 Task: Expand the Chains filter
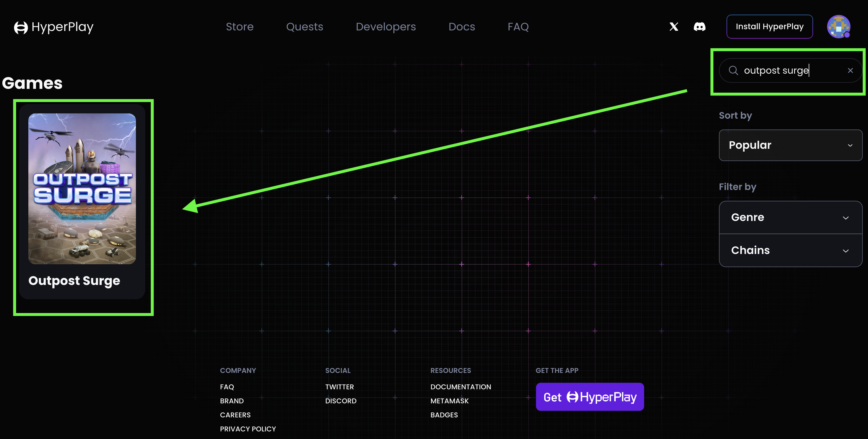(790, 250)
